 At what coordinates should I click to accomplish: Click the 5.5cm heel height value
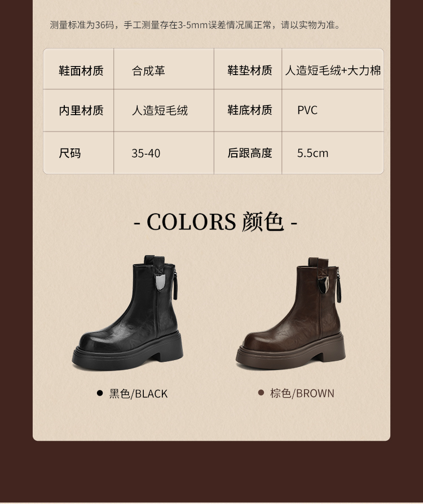(x=312, y=154)
